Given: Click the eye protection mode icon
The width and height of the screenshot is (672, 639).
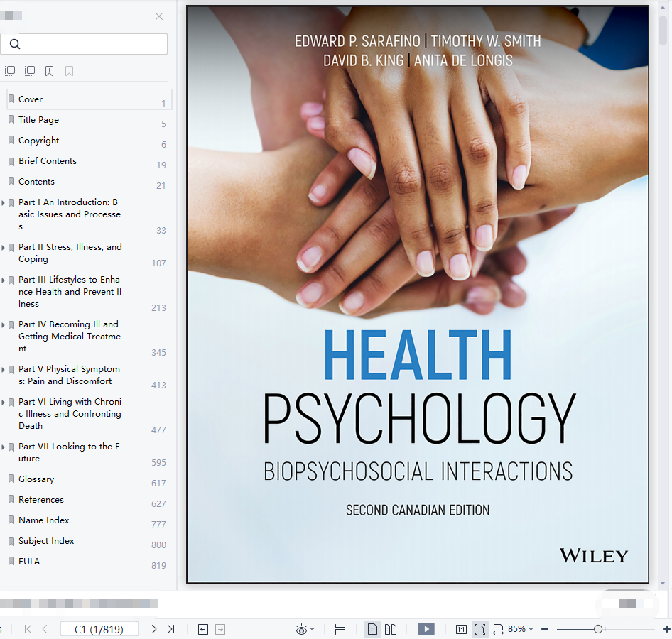Looking at the screenshot, I should click(301, 629).
